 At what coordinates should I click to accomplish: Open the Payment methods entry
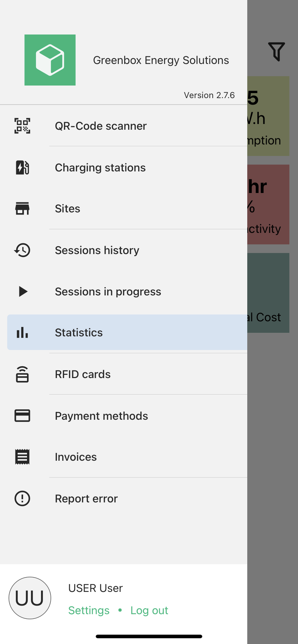[101, 416]
